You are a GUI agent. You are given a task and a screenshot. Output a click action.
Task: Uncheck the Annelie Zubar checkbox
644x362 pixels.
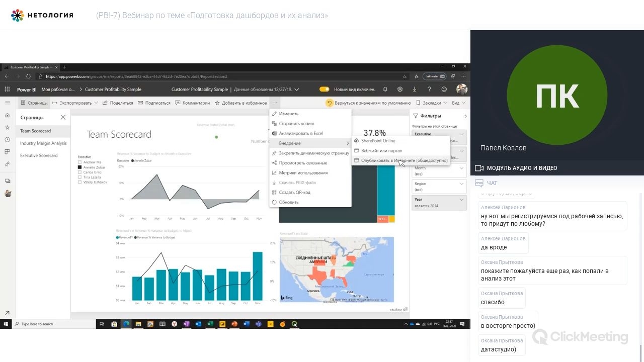[x=79, y=167]
